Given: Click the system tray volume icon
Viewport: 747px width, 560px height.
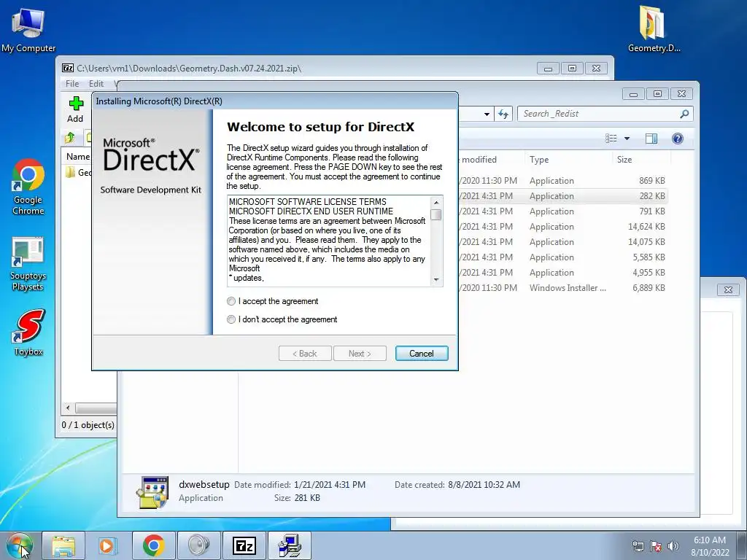Looking at the screenshot, I should 673,546.
